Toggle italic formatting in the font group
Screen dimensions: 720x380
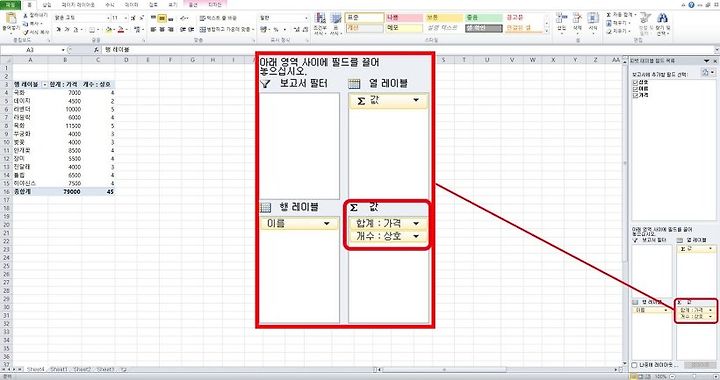[x=67, y=29]
